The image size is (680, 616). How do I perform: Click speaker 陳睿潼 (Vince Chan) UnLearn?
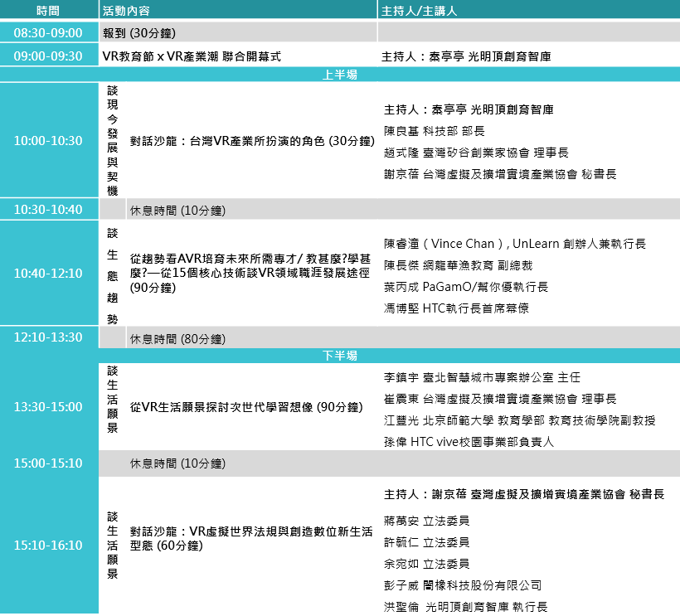[514, 244]
